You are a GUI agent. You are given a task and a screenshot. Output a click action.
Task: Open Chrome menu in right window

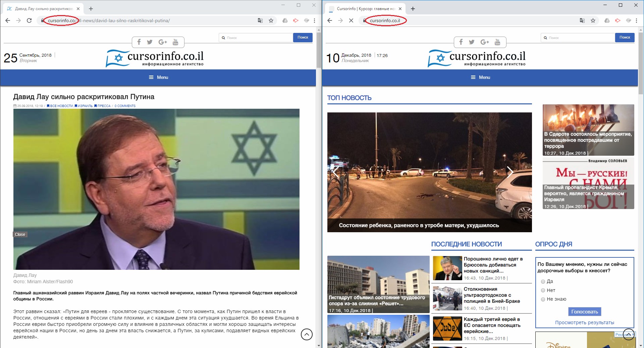click(636, 20)
